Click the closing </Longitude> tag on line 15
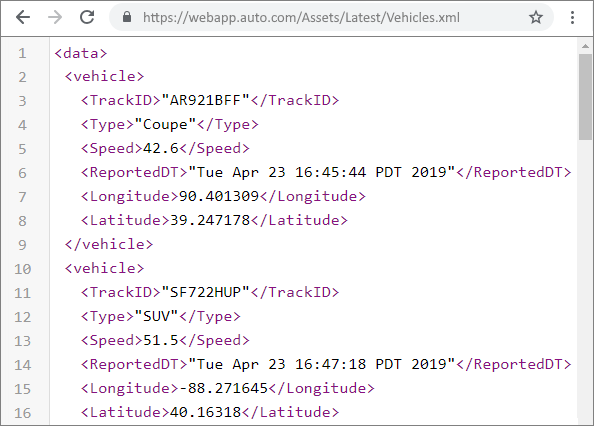594x426 pixels. (321, 388)
